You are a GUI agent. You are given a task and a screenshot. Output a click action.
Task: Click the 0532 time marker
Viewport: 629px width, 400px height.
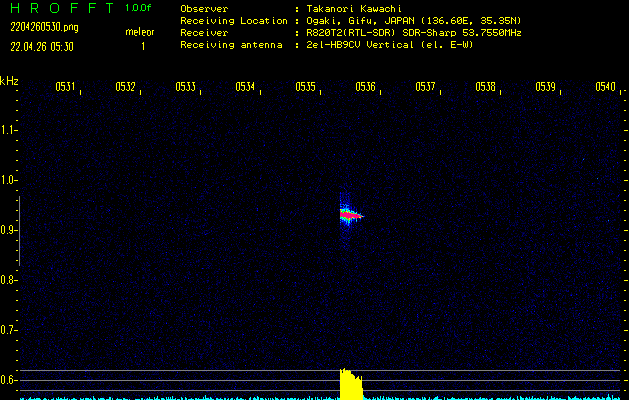(126, 87)
